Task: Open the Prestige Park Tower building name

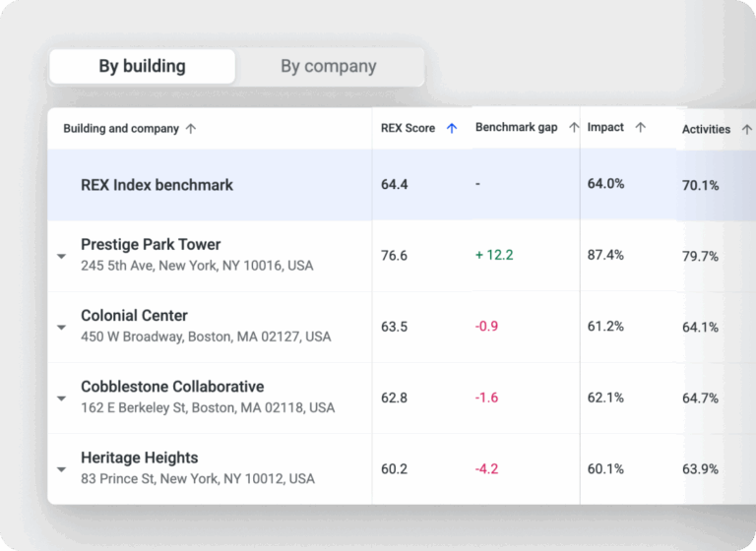Action: click(151, 244)
